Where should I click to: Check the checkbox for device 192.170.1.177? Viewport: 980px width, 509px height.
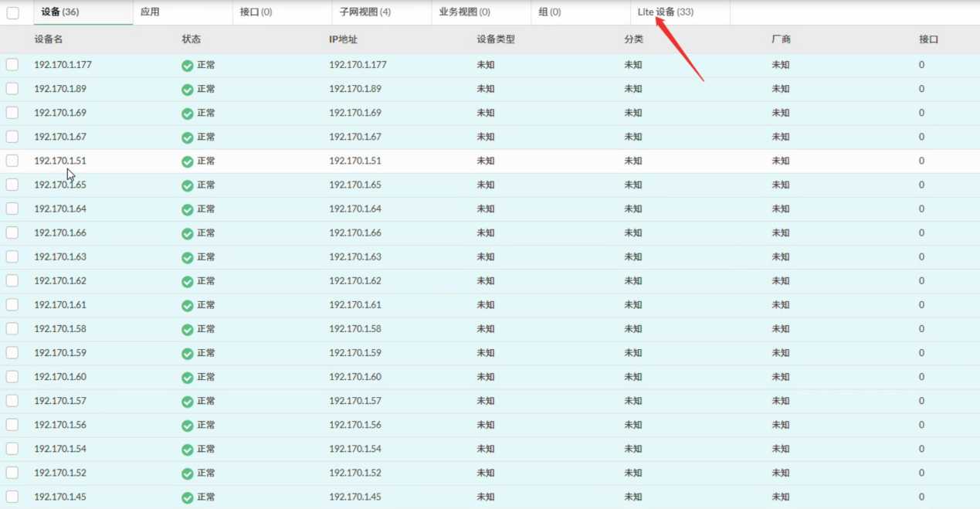point(12,65)
